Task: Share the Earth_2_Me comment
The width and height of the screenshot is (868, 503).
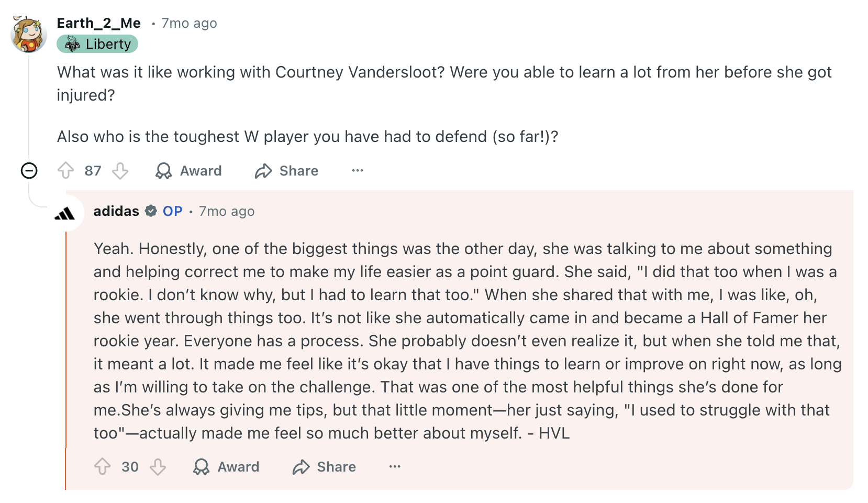Action: [x=286, y=171]
